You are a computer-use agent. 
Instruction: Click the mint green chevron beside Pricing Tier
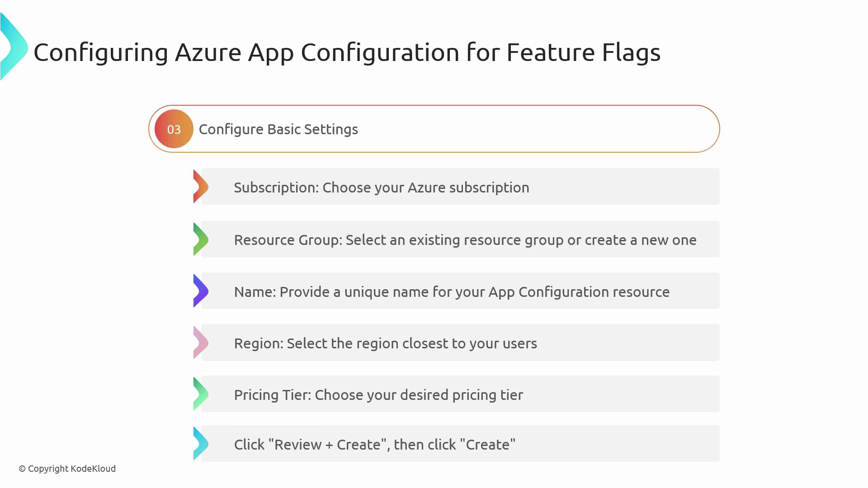(x=200, y=394)
